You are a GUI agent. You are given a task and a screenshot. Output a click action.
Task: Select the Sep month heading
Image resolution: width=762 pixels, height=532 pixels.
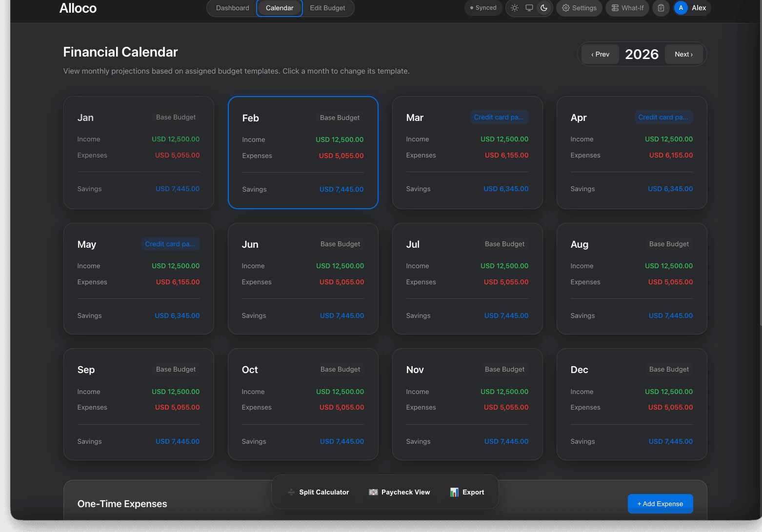click(86, 370)
